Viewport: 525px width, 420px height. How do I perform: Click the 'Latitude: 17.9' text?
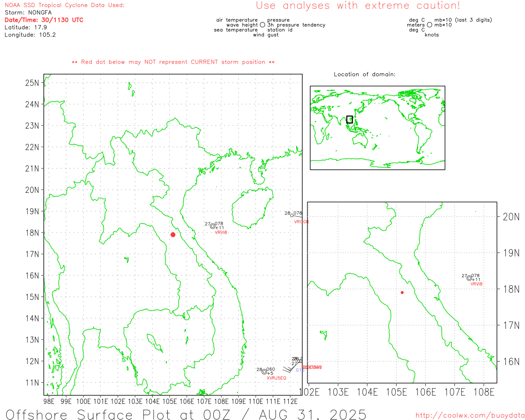[x=26, y=27]
